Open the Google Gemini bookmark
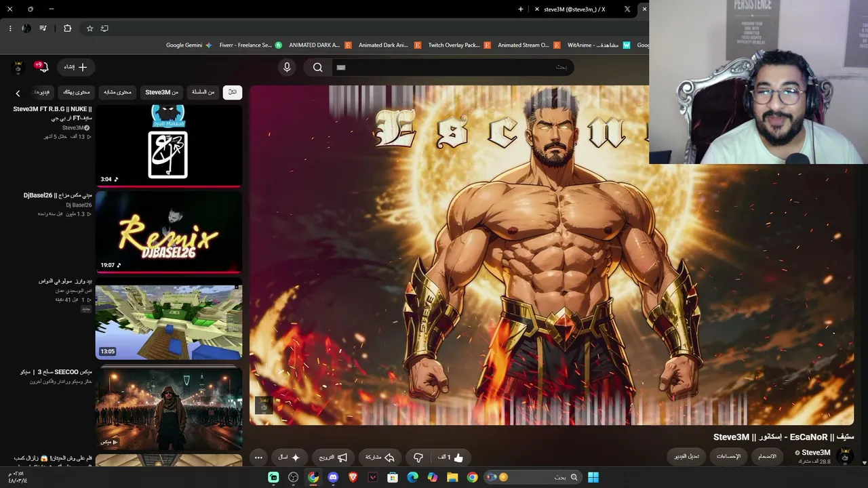This screenshot has width=868, height=488. coord(189,45)
